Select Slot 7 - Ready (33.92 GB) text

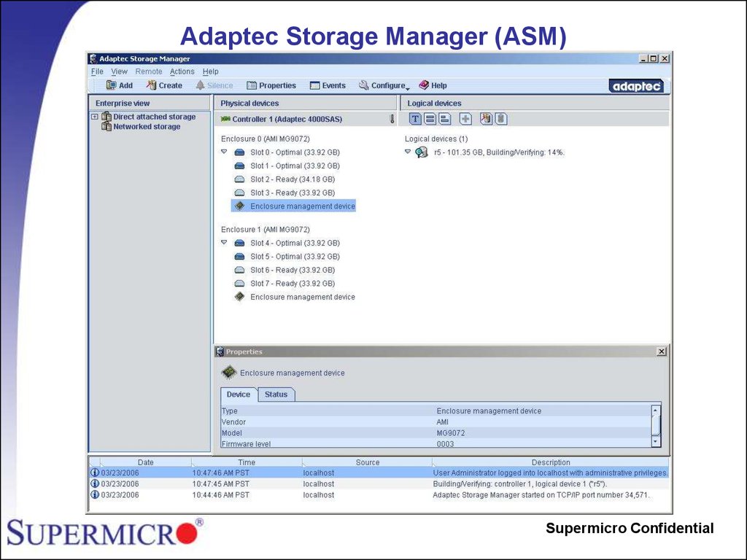293,284
